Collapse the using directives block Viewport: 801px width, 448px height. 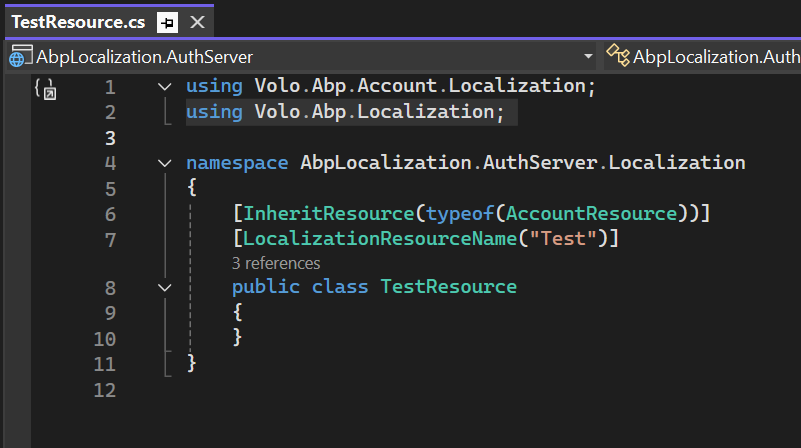coord(165,87)
